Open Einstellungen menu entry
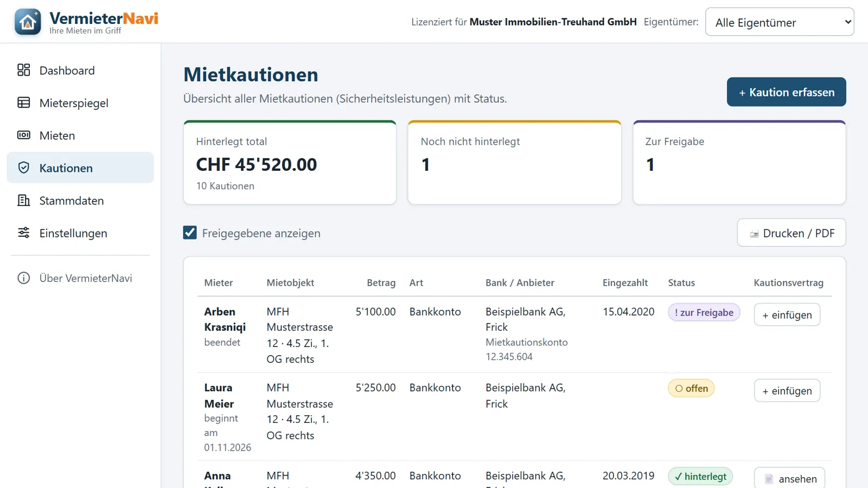This screenshot has height=488, width=868. pyautogui.click(x=80, y=233)
